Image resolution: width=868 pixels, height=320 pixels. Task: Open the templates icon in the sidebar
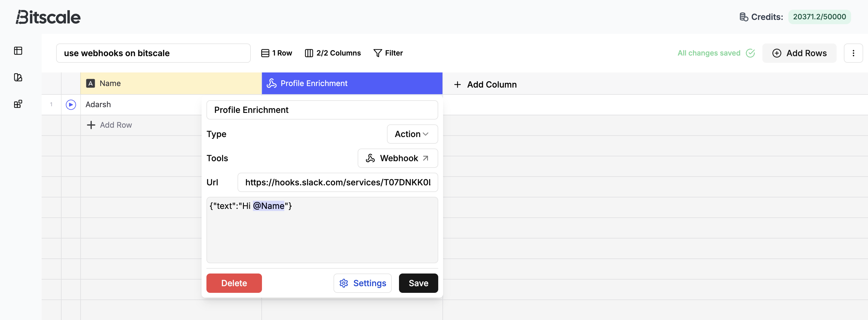click(18, 77)
